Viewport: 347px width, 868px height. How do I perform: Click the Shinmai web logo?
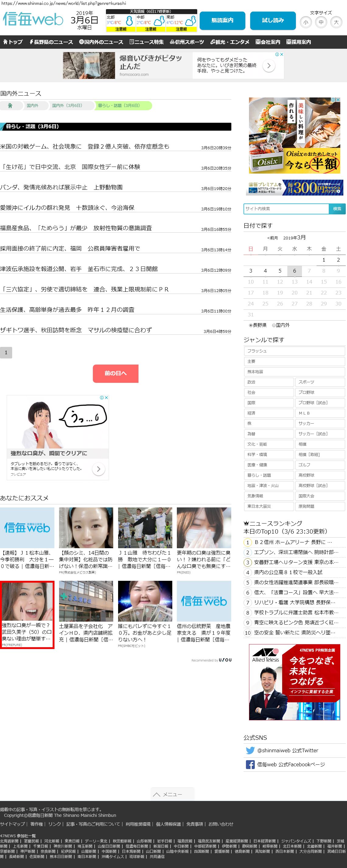pyautogui.click(x=33, y=19)
